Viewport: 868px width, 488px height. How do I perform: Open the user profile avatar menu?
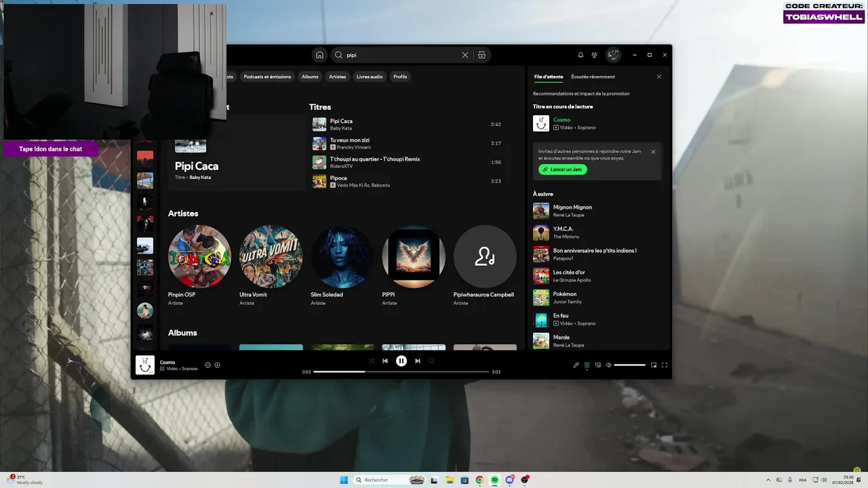tap(613, 55)
